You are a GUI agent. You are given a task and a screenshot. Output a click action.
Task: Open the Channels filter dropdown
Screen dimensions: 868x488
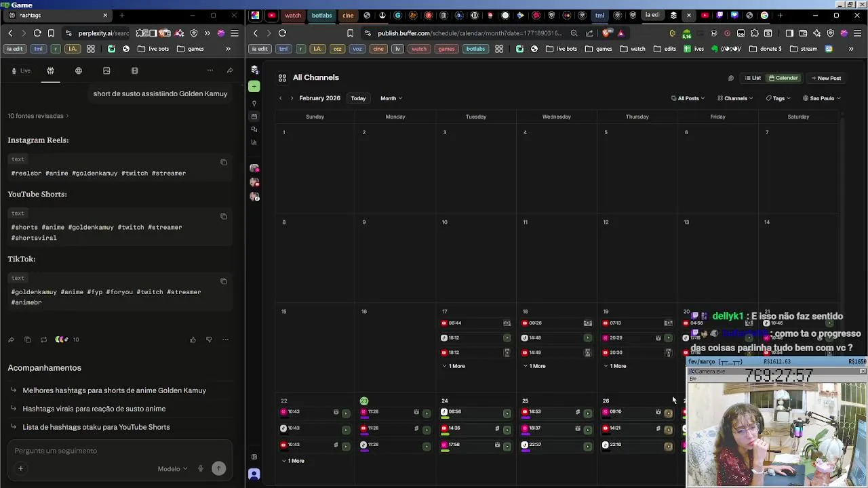click(x=735, y=98)
